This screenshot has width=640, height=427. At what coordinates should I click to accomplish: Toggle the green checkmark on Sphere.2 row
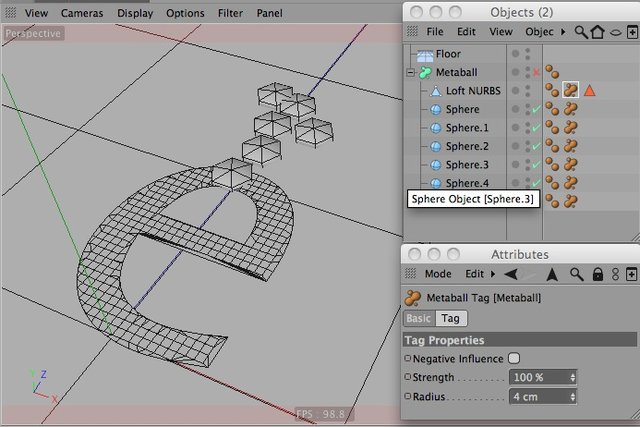[536, 146]
